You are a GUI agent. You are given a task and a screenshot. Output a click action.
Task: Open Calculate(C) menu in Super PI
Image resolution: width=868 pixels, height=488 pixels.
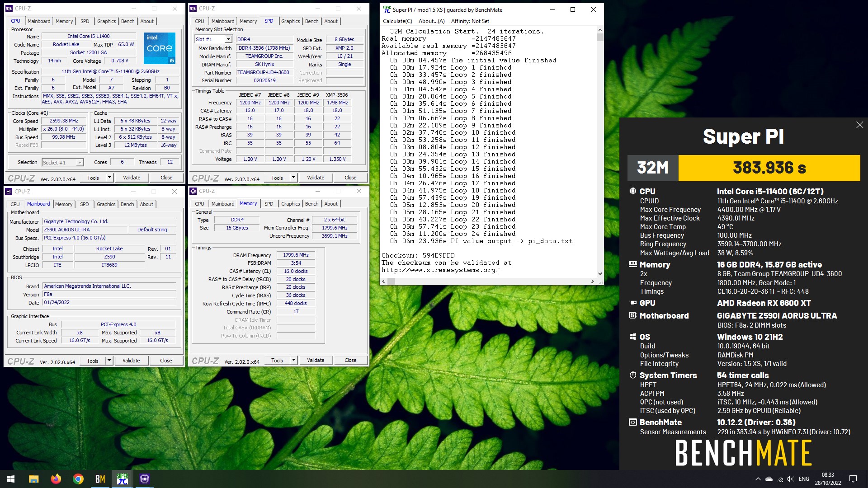[397, 21]
